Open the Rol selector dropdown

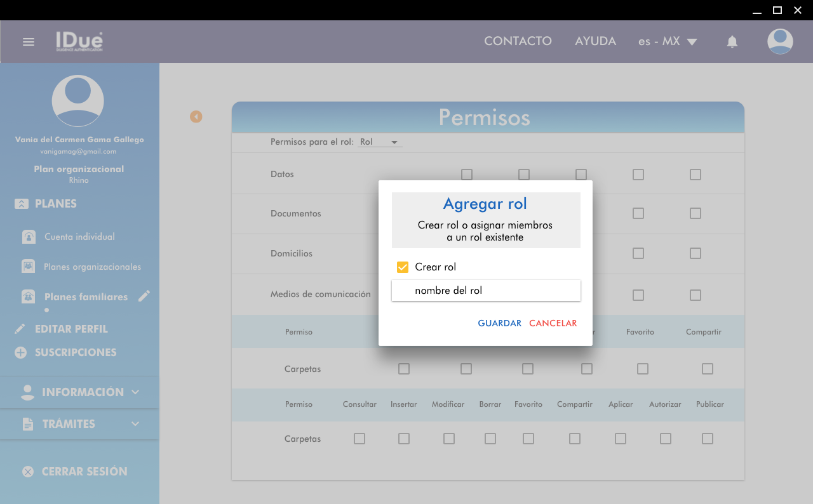[380, 142]
